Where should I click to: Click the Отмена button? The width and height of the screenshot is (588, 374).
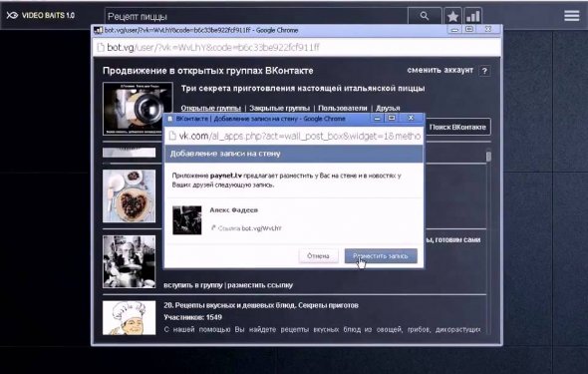click(x=318, y=256)
